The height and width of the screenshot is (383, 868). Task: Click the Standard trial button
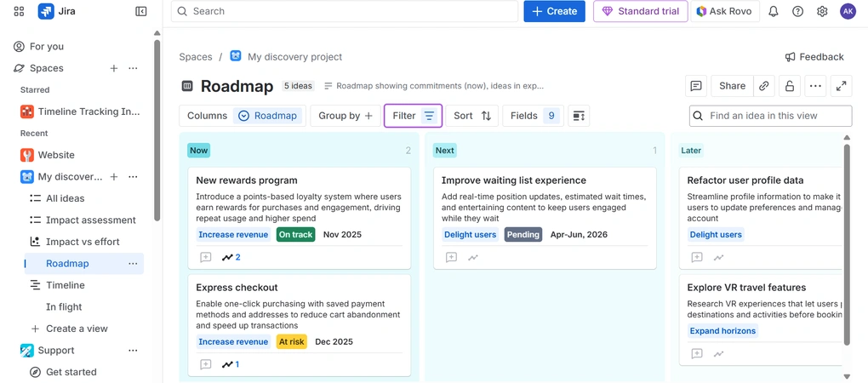[641, 11]
